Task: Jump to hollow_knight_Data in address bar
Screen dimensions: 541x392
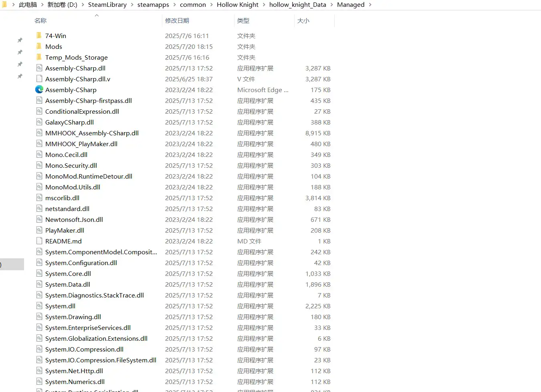Action: pyautogui.click(x=297, y=5)
